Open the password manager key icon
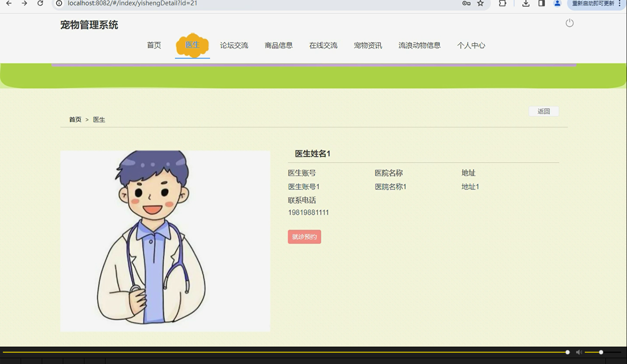The height and width of the screenshot is (364, 627). coord(466,3)
